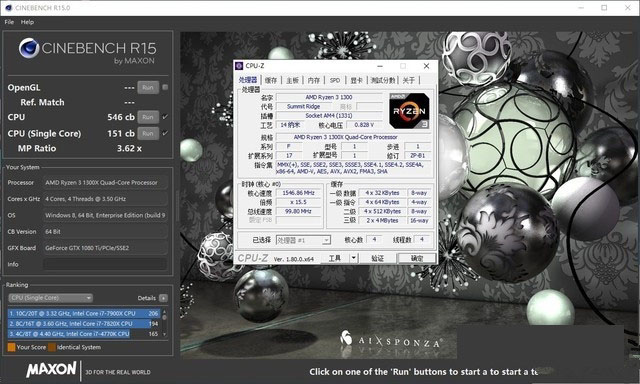Click the 151 cb single core score
Viewport: 640px width, 384px height.
click(x=121, y=133)
